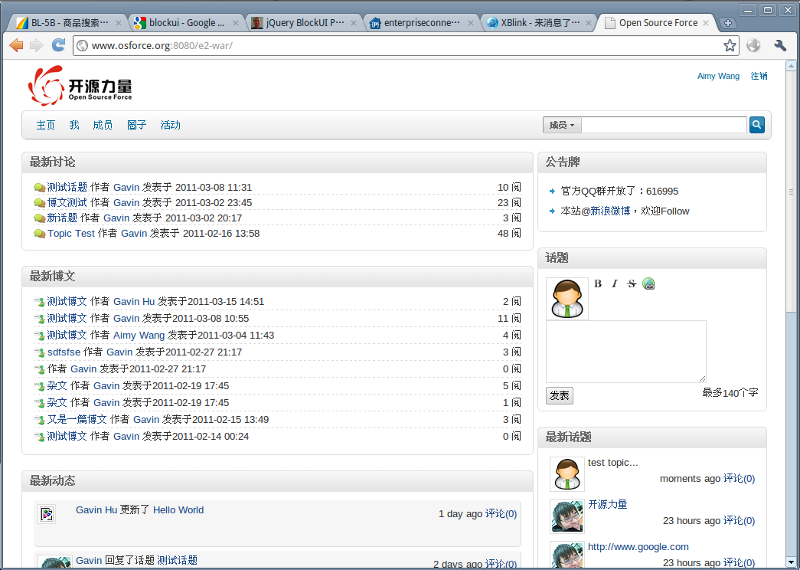Click the 发表 post button

point(560,395)
